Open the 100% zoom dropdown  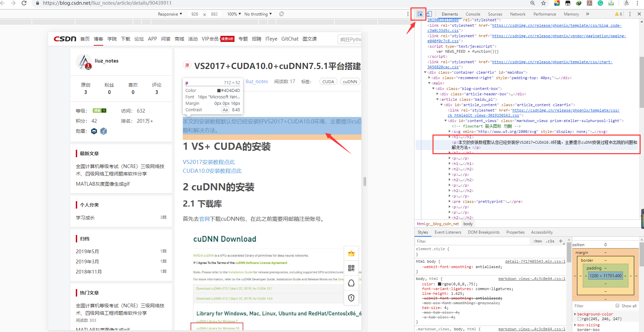point(234,14)
